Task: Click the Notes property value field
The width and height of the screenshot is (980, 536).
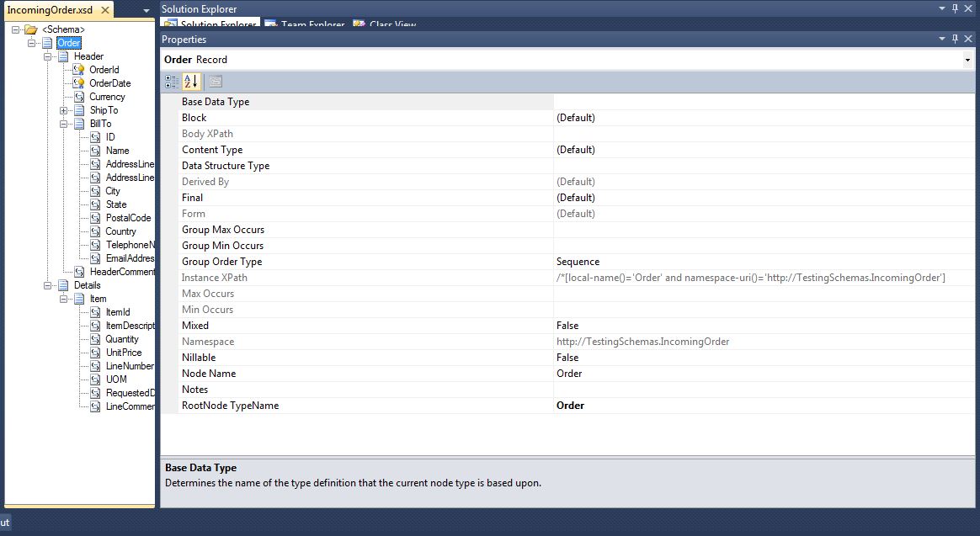Action: coord(764,390)
